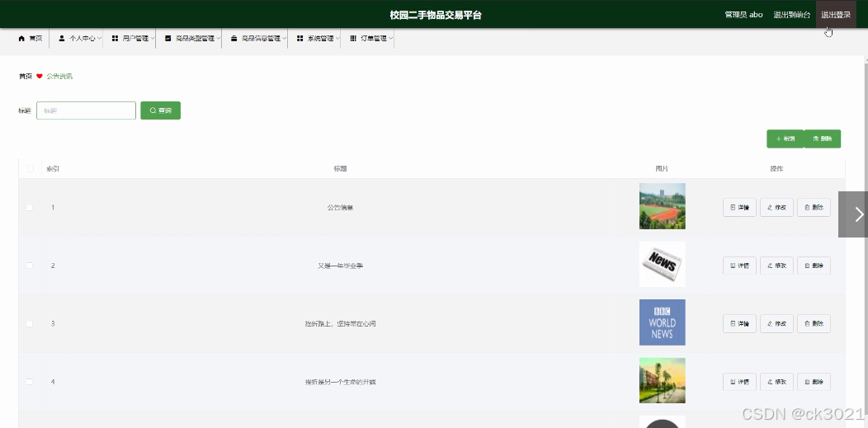
Task: Click the 标题 column header
Action: (x=340, y=169)
